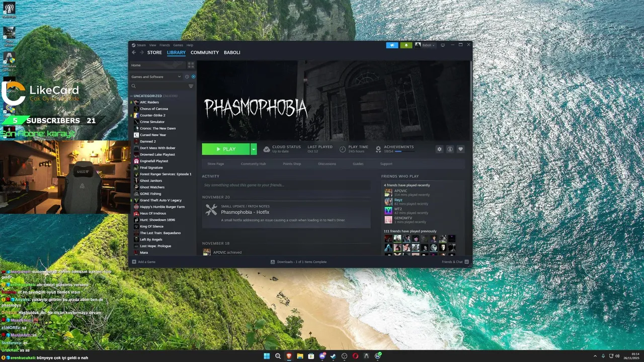Open volume control in system tray
The image size is (644, 362).
[x=618, y=356]
